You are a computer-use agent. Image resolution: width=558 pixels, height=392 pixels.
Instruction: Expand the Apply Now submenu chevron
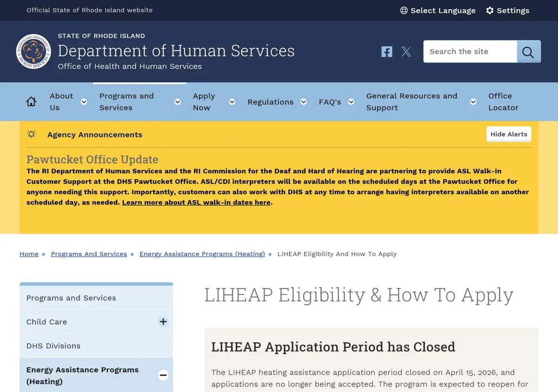click(x=232, y=102)
